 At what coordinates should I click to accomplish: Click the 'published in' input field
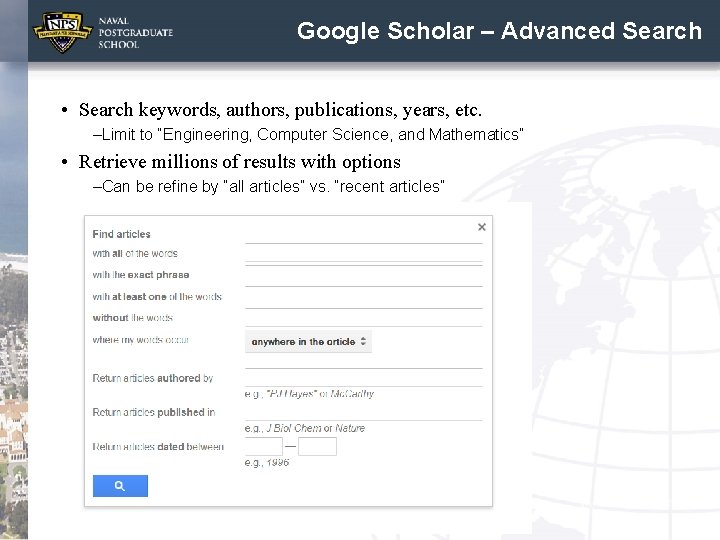(364, 412)
